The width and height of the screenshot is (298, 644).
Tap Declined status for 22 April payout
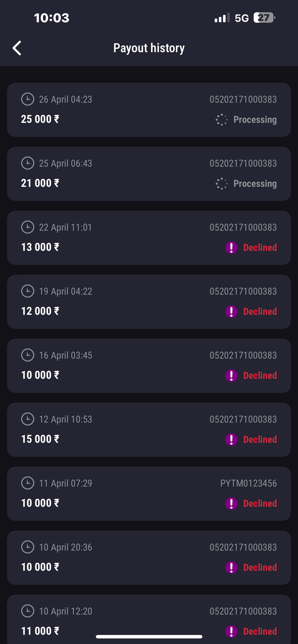(x=260, y=248)
